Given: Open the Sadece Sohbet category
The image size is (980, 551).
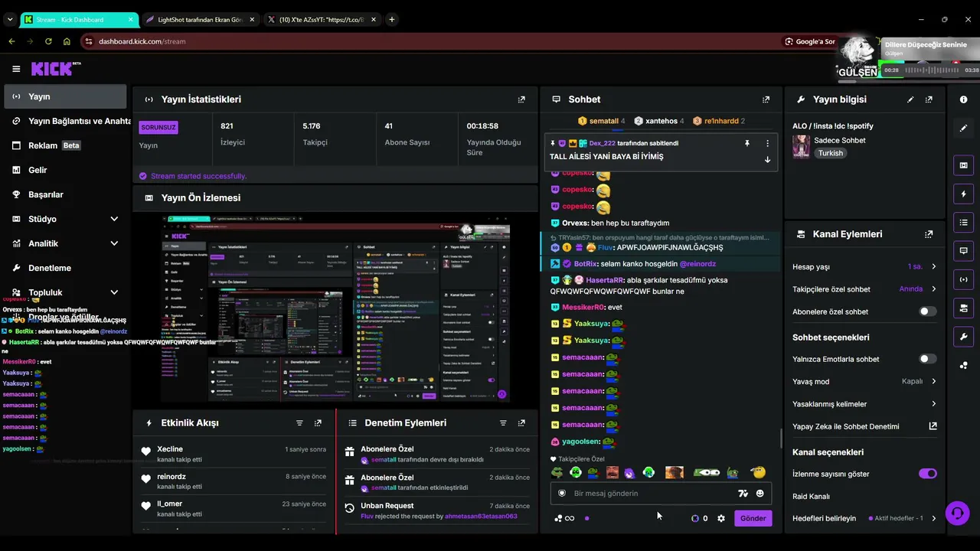Looking at the screenshot, I should 841,141.
